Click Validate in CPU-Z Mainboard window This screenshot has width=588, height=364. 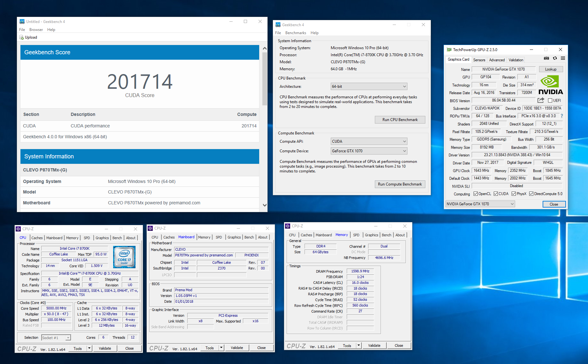237,348
